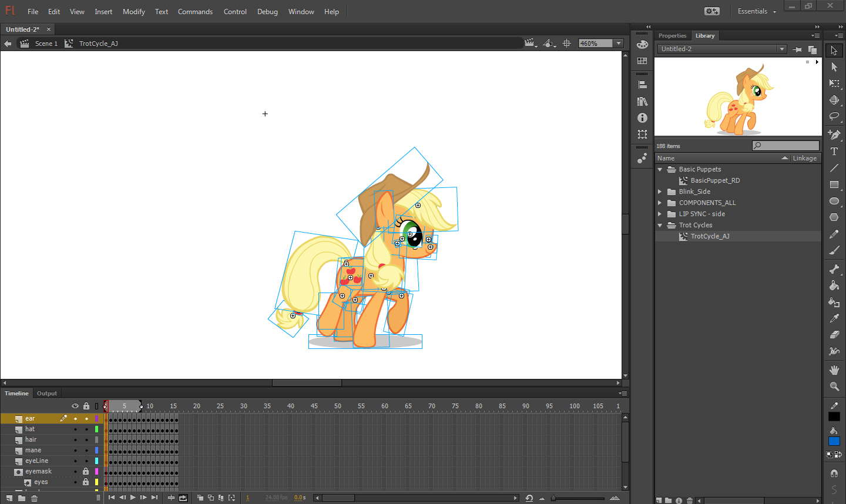Select the Rectangle tool
846x504 pixels.
[x=834, y=184]
